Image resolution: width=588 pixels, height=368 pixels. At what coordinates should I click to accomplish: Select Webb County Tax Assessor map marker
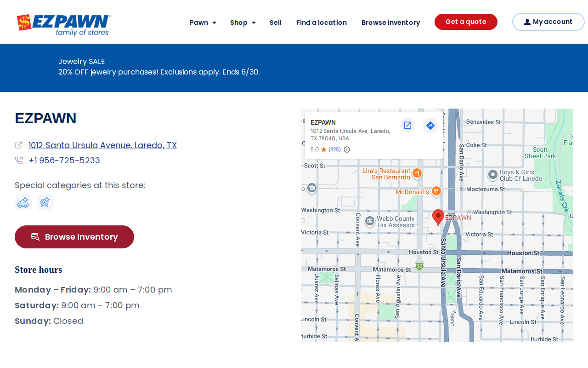(x=370, y=221)
